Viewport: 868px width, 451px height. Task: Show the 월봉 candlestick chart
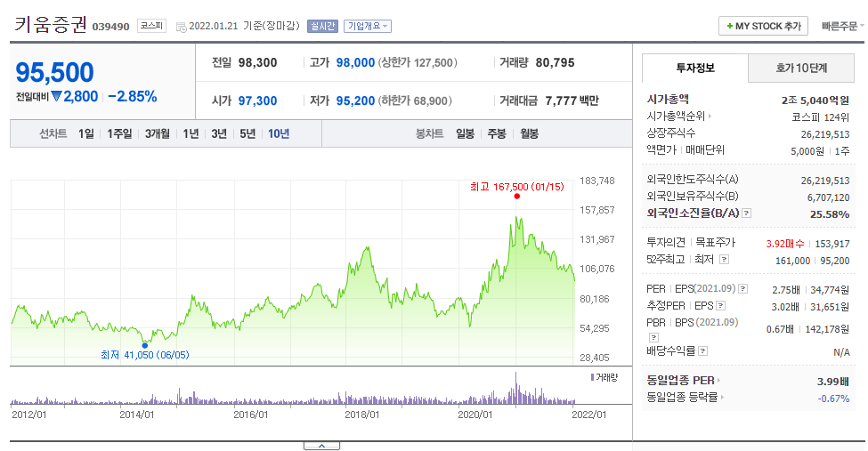tap(529, 133)
